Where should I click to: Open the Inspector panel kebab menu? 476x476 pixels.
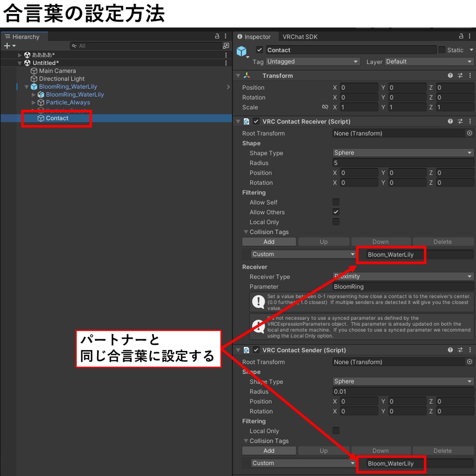(469, 36)
